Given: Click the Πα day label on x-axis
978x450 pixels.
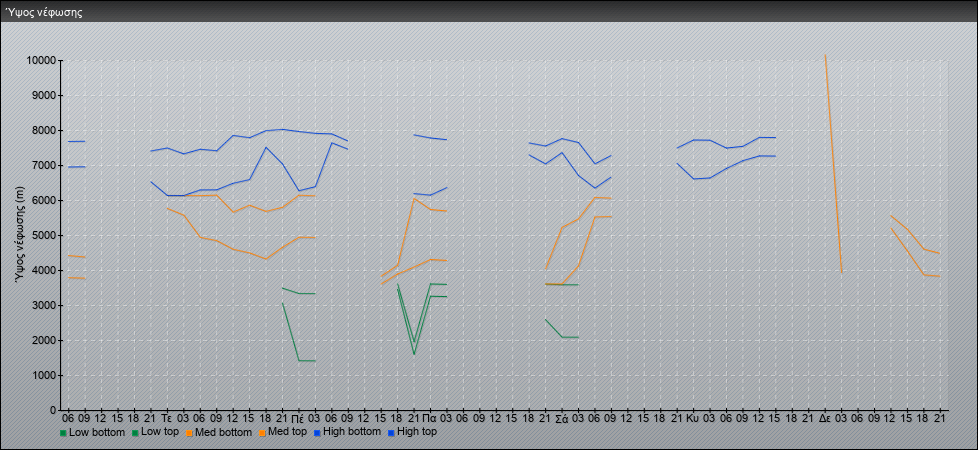Looking at the screenshot, I should 429,418.
